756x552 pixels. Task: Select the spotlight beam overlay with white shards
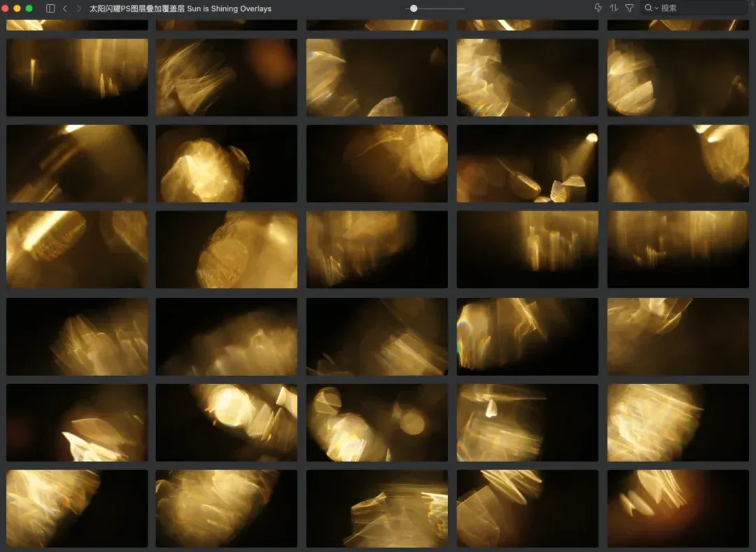point(528,164)
